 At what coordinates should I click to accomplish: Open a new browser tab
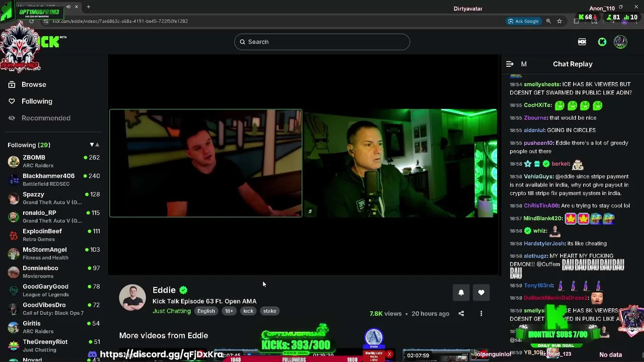click(x=89, y=7)
